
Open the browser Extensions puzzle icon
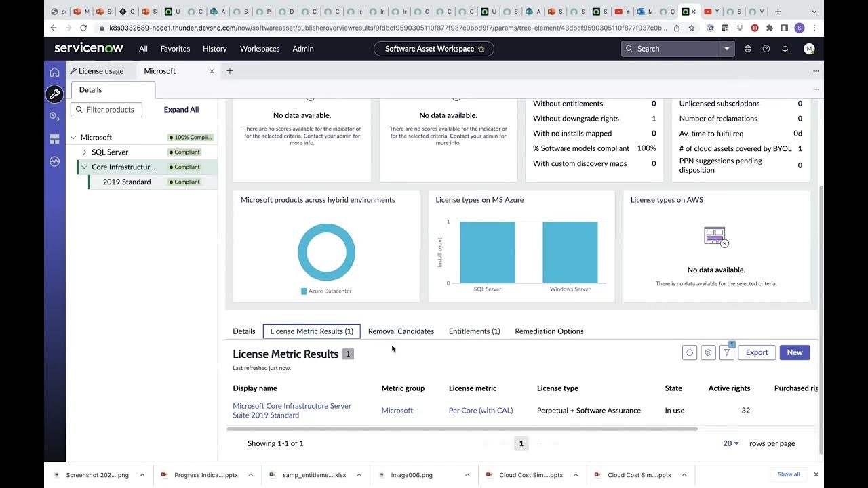tap(770, 28)
